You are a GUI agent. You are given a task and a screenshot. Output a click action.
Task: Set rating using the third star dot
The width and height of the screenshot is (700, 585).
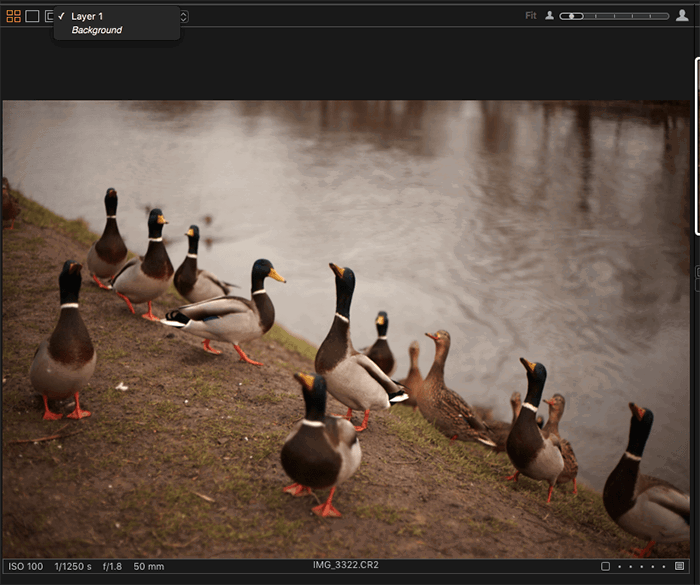pos(640,566)
